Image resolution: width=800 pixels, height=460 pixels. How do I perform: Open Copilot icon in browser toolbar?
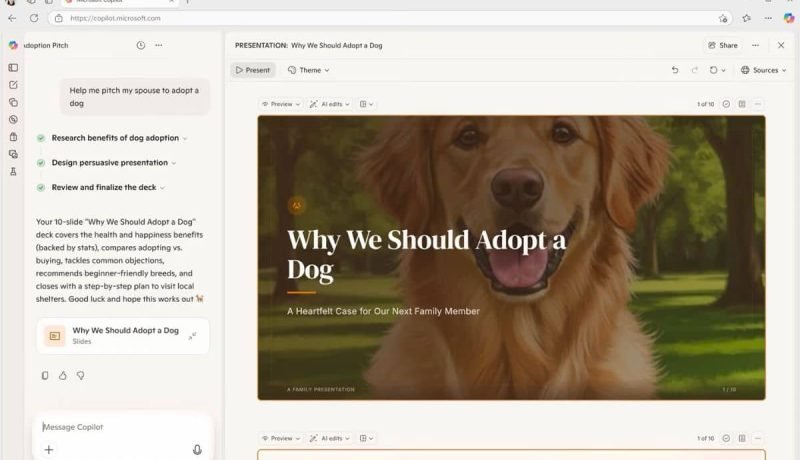coord(789,18)
